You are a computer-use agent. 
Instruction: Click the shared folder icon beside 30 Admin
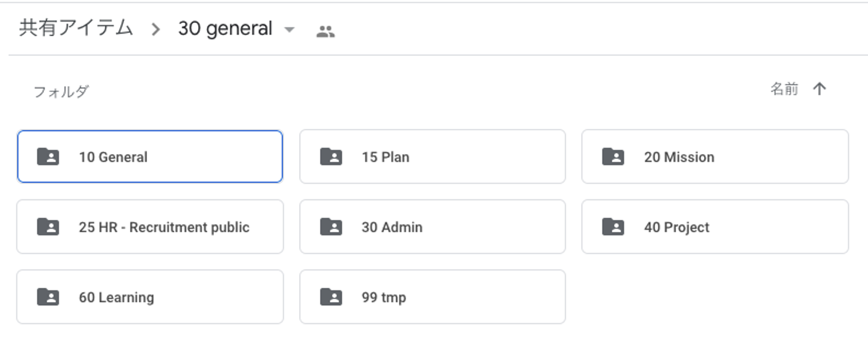[331, 227]
